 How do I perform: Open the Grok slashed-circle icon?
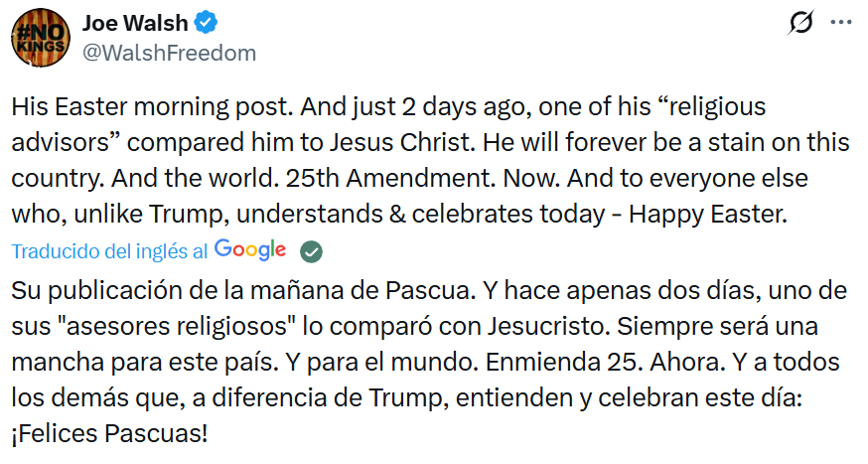pyautogui.click(x=797, y=22)
